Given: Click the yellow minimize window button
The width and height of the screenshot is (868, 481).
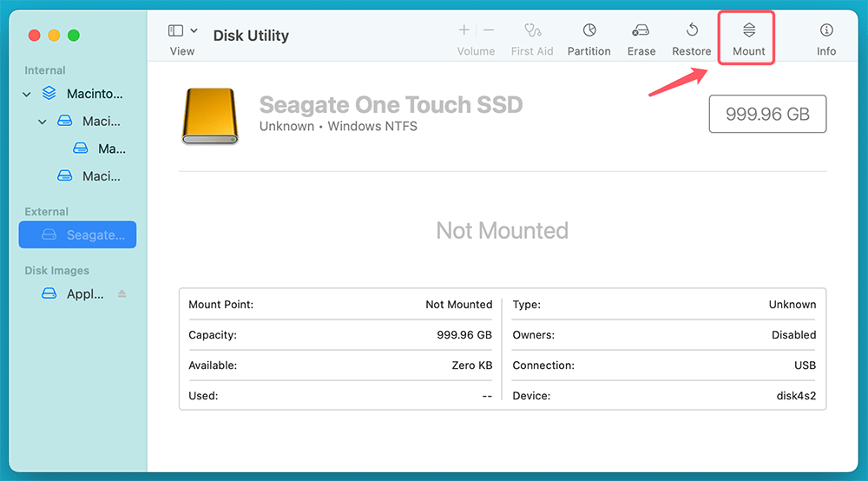Looking at the screenshot, I should click(54, 36).
